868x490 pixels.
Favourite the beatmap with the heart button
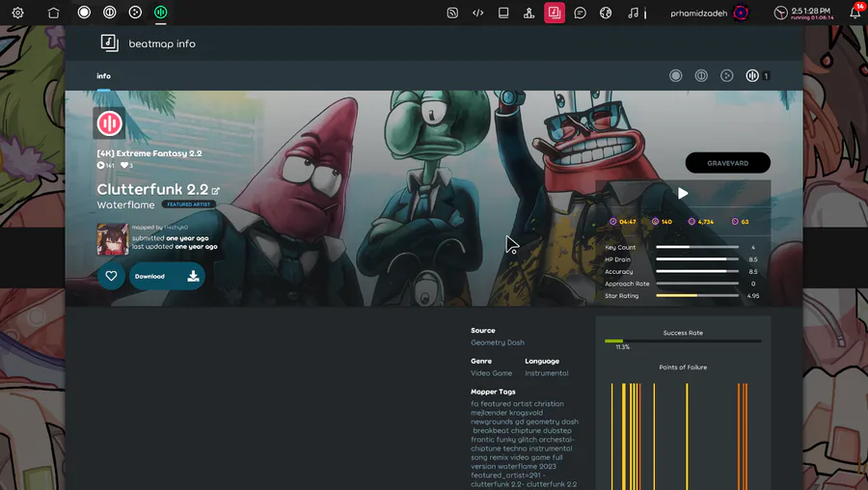(x=111, y=276)
